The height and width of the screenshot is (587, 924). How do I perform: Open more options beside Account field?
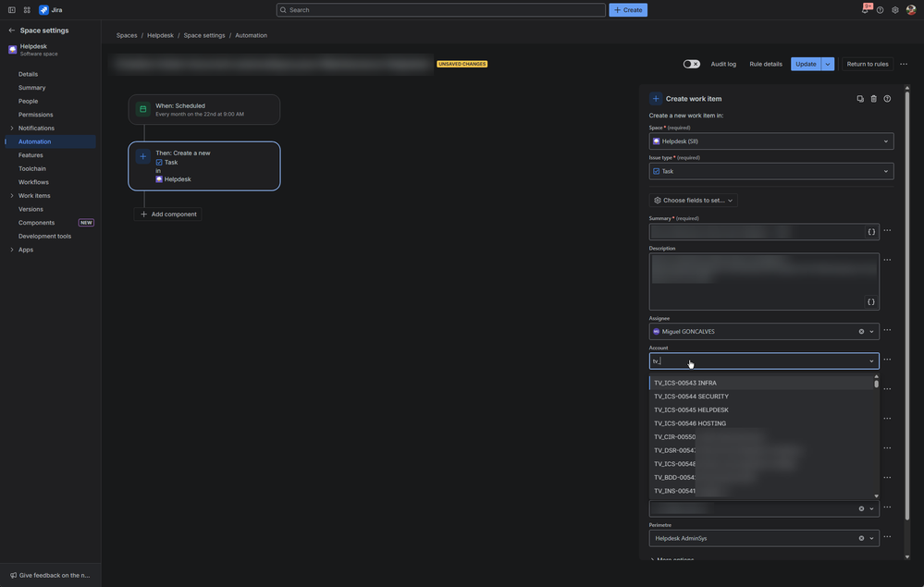pyautogui.click(x=887, y=360)
